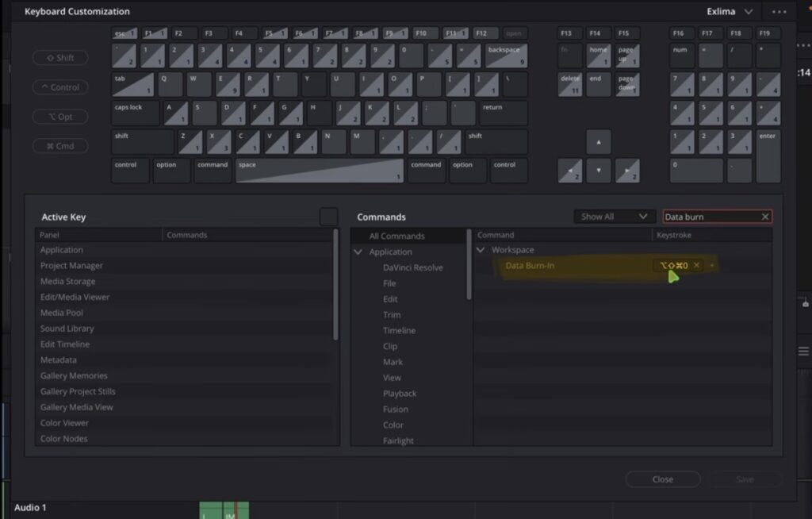Click the left arrow key
812x519 pixels.
coord(570,171)
